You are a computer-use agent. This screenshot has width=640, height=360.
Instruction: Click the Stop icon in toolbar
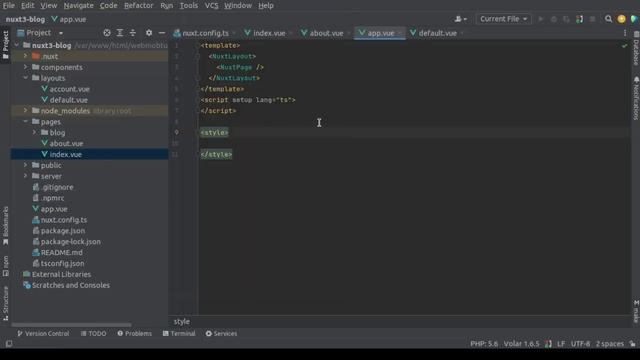592,19
